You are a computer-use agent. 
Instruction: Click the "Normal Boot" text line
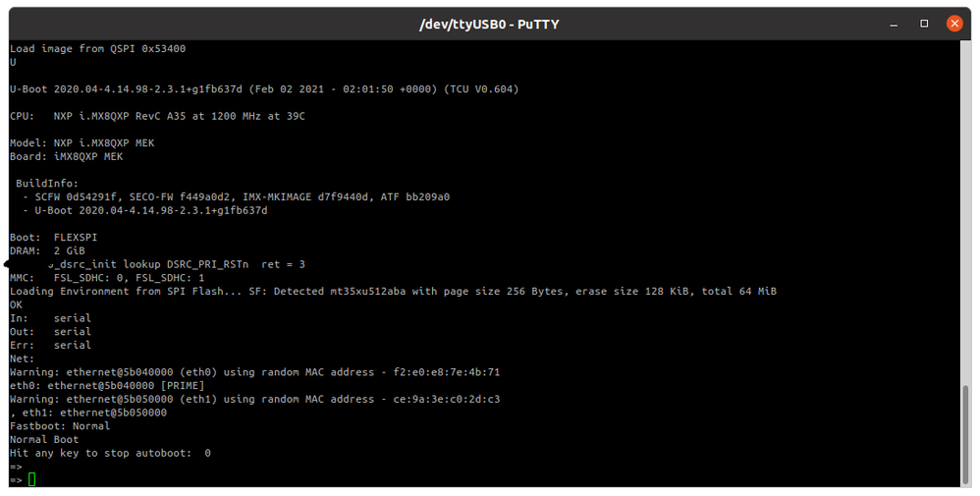[44, 439]
